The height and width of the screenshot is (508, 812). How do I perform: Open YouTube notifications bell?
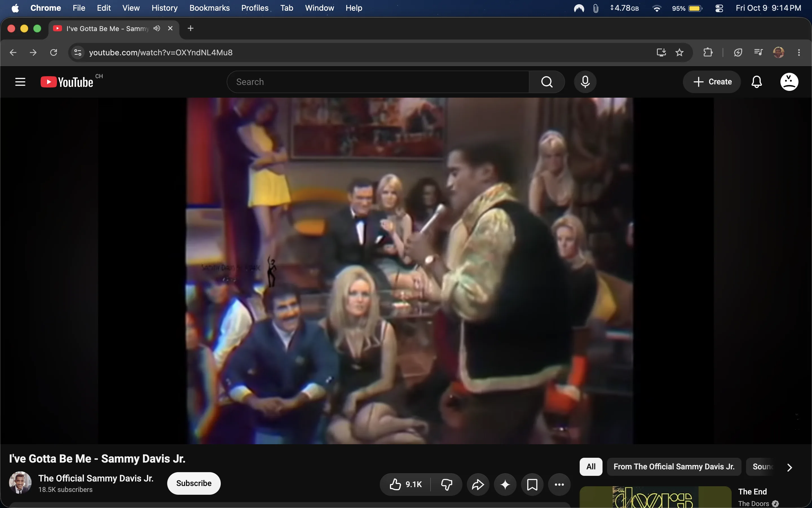tap(756, 82)
